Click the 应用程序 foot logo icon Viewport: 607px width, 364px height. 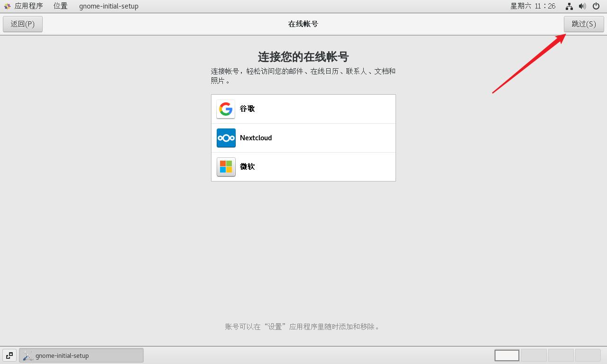(x=7, y=6)
